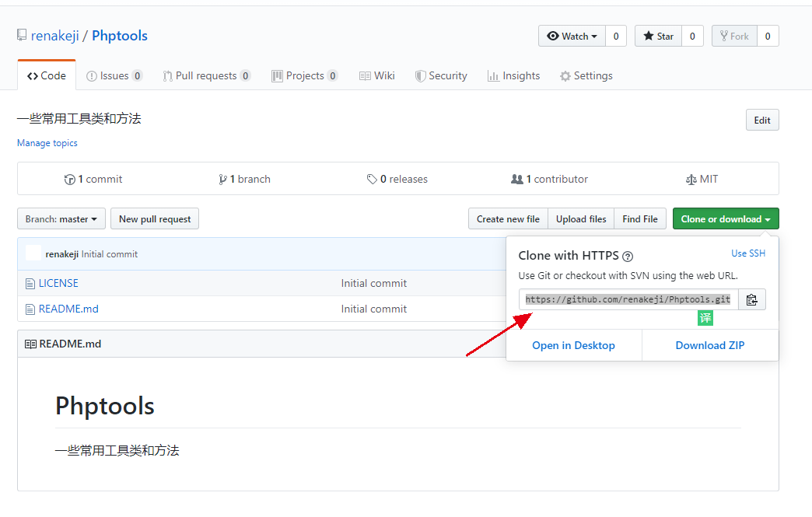Image resolution: width=812 pixels, height=517 pixels.
Task: Open the Watch notifications dropdown
Action: tap(572, 37)
